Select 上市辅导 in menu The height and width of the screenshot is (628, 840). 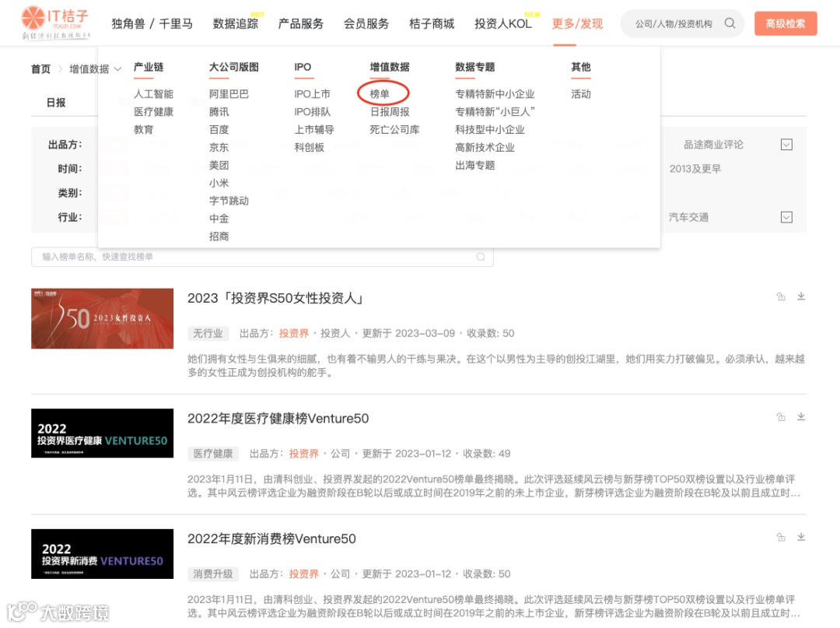pyautogui.click(x=314, y=129)
